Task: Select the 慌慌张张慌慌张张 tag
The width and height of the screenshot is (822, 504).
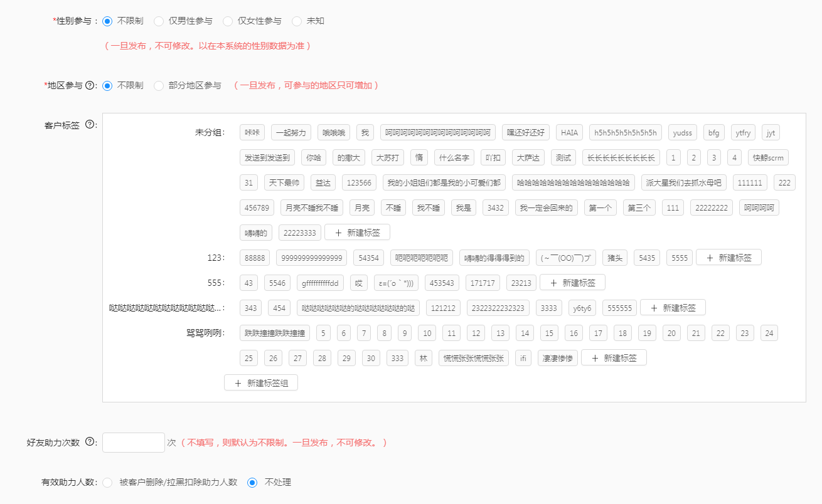Action: pyautogui.click(x=474, y=358)
